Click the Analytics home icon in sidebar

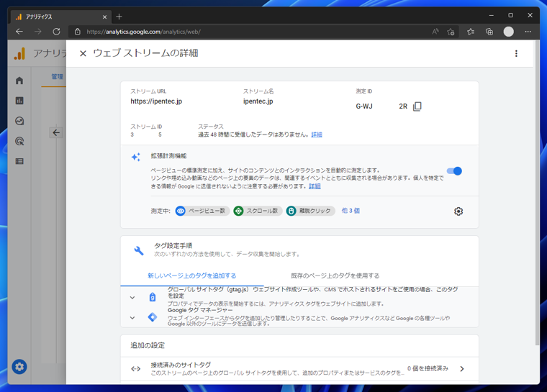[19, 81]
